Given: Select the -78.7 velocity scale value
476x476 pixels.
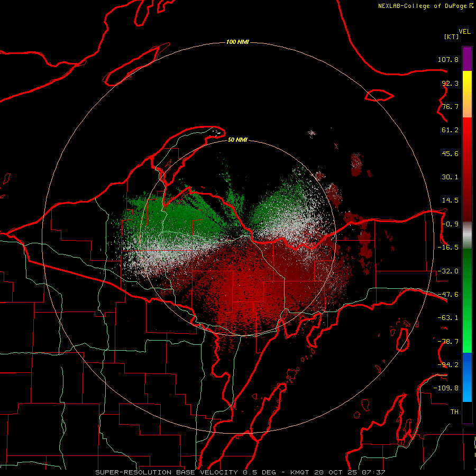Looking at the screenshot, I should [x=448, y=342].
